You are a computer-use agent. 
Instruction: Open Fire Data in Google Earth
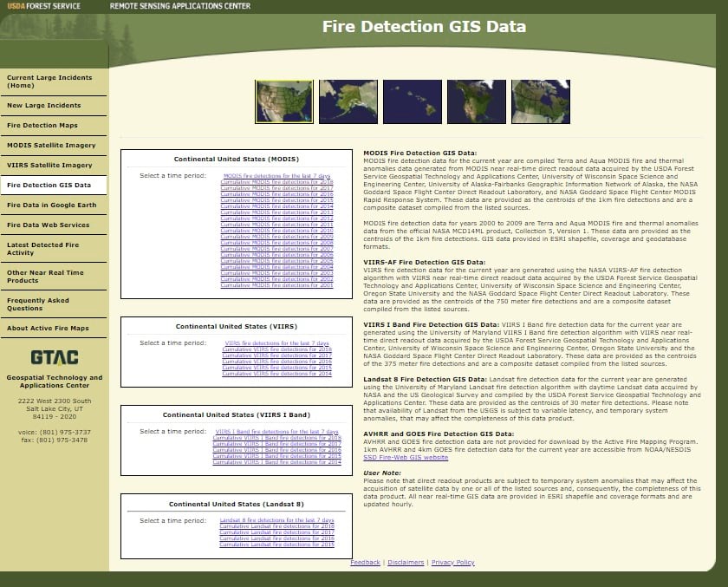click(54, 205)
